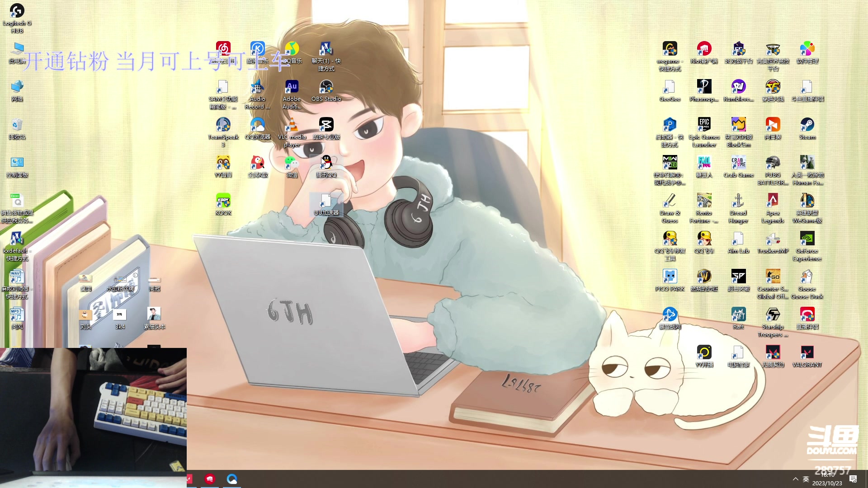Select the PICO PARK game icon
Image resolution: width=868 pixels, height=488 pixels.
pyautogui.click(x=670, y=277)
